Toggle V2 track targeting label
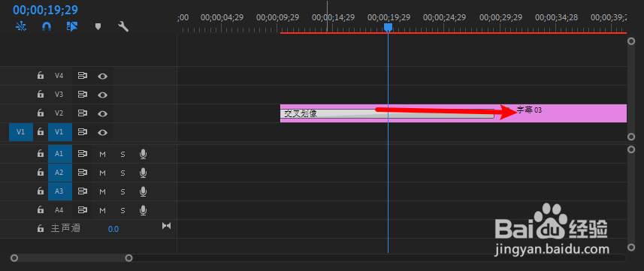The image size is (644, 271). (x=59, y=113)
